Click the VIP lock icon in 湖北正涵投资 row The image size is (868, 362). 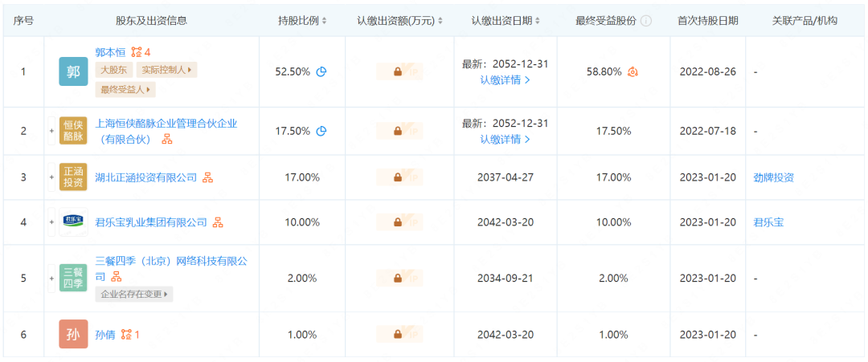point(399,177)
